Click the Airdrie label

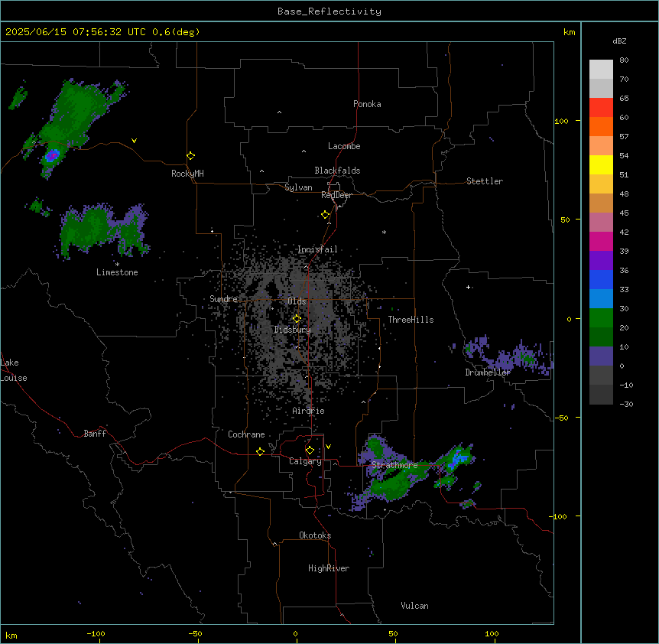click(x=308, y=411)
